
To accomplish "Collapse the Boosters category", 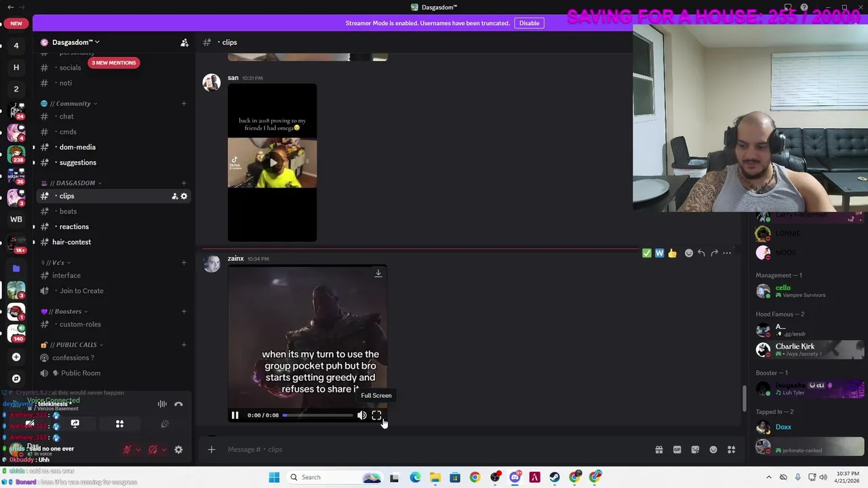I will [64, 311].
